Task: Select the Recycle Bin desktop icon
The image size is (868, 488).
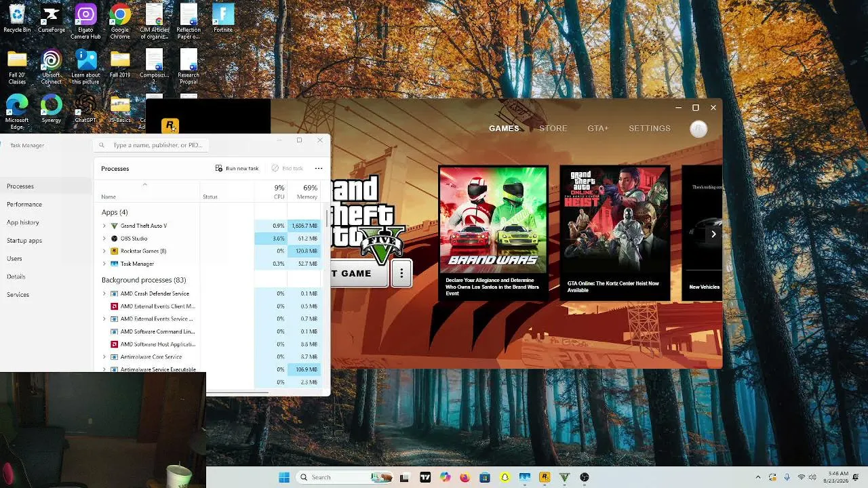Action: point(17,18)
